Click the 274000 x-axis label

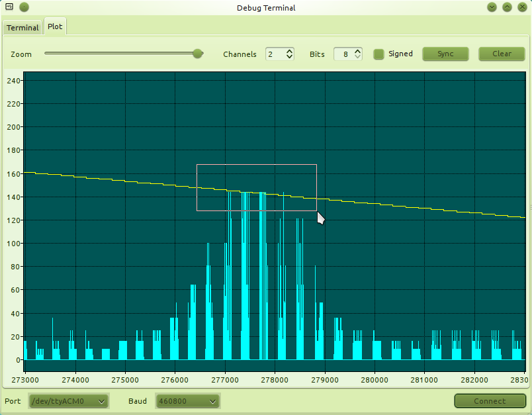point(75,380)
